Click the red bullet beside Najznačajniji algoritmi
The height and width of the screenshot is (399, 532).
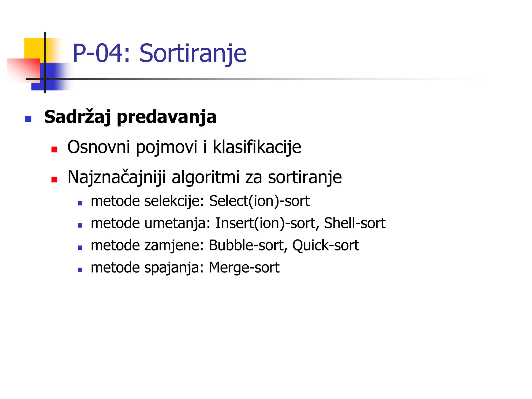tap(54, 179)
